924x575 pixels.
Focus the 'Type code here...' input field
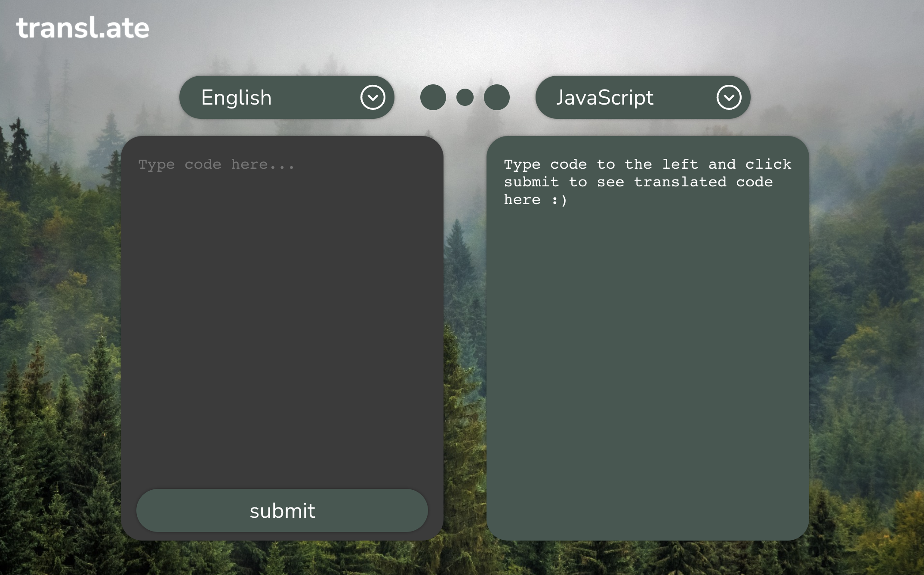(x=216, y=164)
